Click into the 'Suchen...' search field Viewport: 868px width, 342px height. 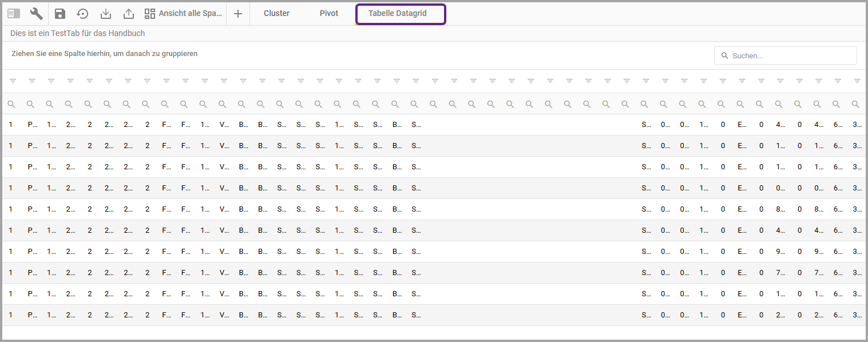790,55
